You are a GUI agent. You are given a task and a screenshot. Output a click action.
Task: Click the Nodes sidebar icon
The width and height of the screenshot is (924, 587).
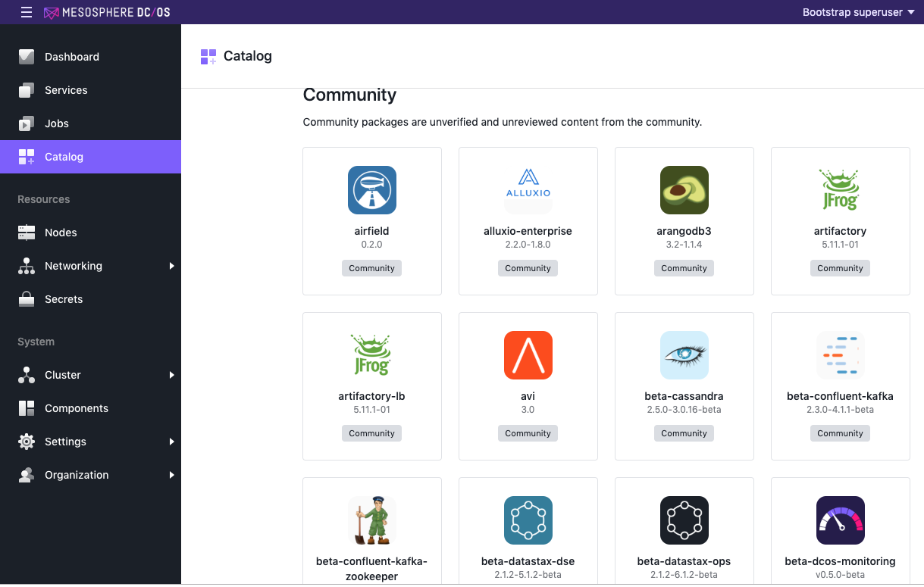click(x=27, y=233)
